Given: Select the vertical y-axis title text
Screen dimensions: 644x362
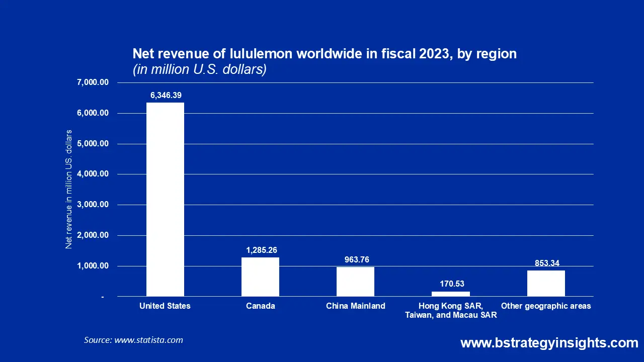Looking at the screenshot, I should point(69,189).
